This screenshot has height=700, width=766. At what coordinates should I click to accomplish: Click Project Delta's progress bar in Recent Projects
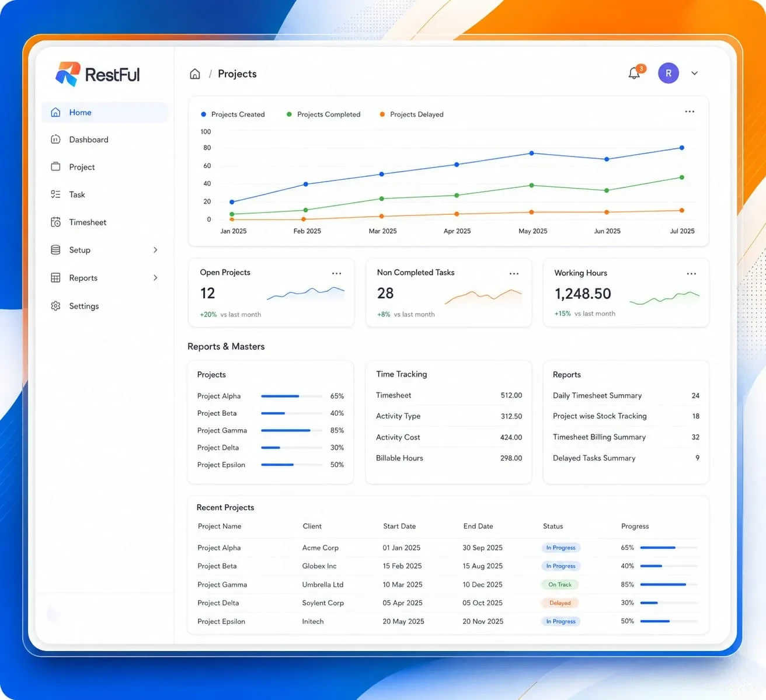(x=668, y=603)
